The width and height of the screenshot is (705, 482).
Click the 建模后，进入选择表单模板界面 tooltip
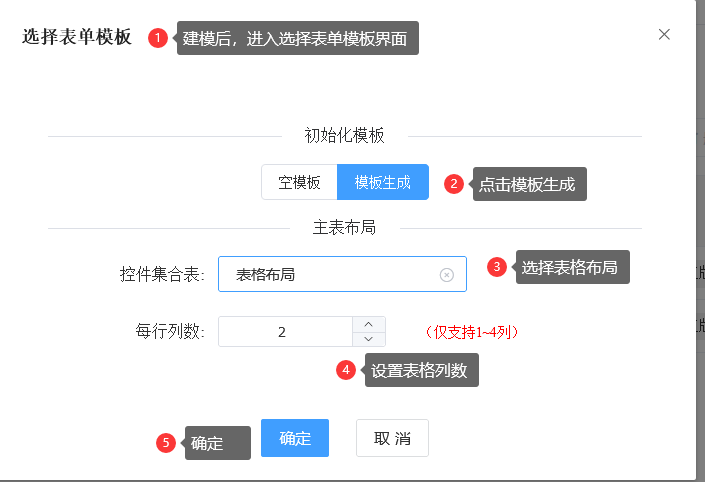pos(298,38)
